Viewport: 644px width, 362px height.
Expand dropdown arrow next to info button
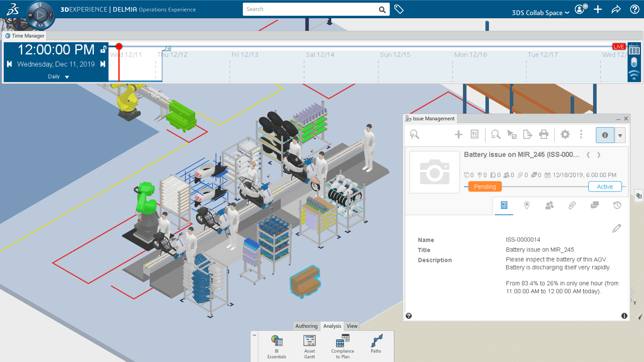click(x=620, y=135)
